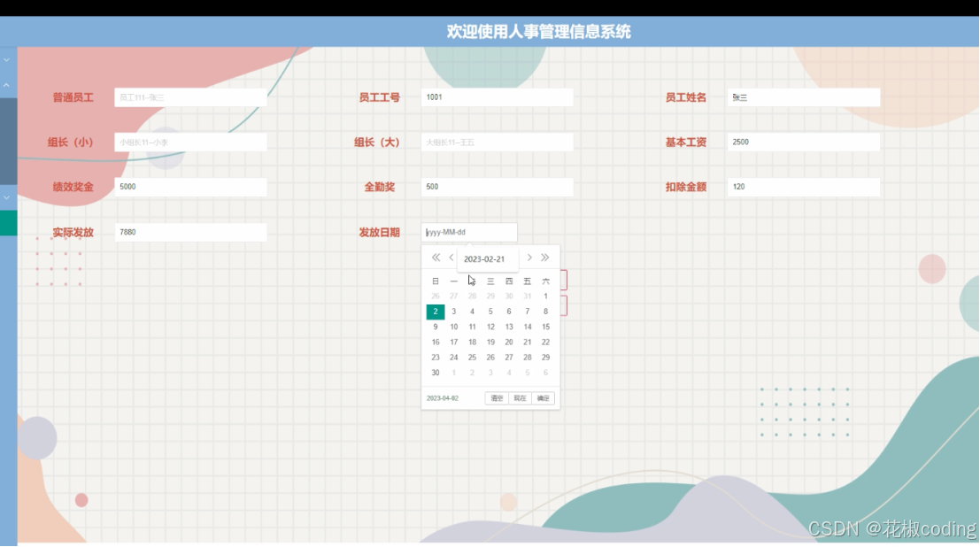Go to previous year with double-left arrow
This screenshot has width=980, height=547.
click(x=436, y=258)
